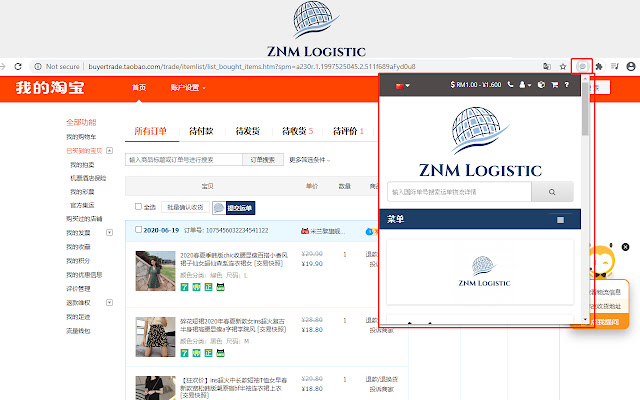Screen dimensions: 640x400
Task: Click green 正 badge under green dress item
Action: pos(208,287)
